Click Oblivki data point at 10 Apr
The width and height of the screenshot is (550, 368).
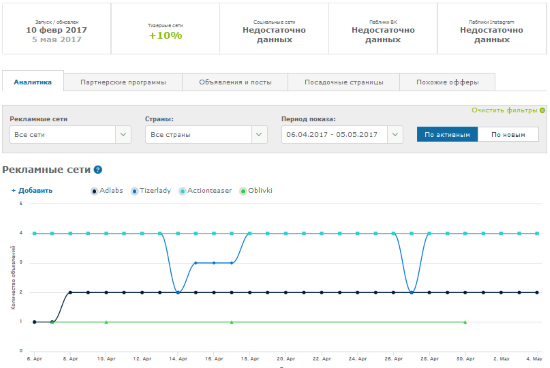pyautogui.click(x=106, y=322)
